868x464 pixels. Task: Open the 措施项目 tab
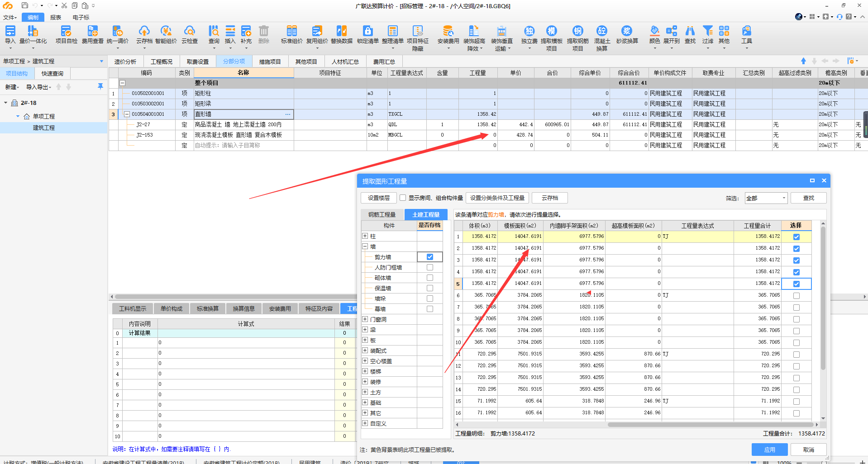click(x=270, y=62)
